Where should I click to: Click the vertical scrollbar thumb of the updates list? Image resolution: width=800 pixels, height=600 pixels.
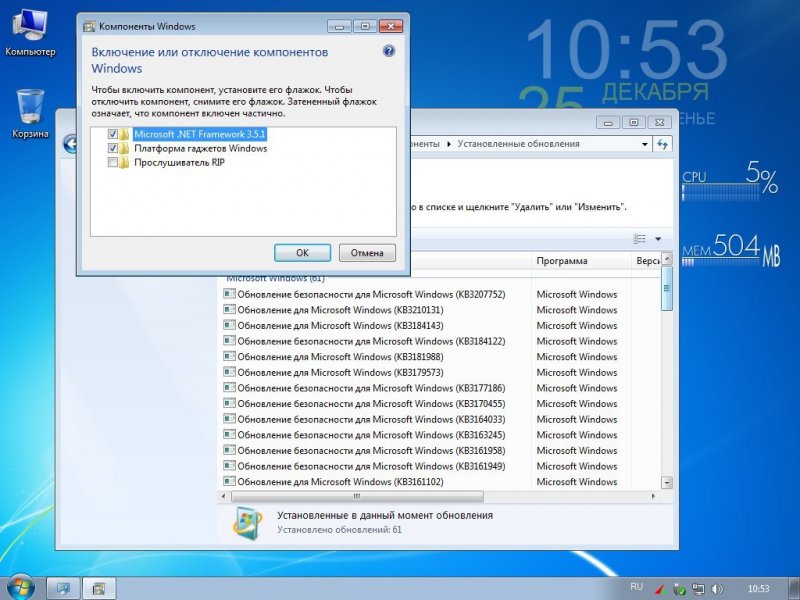pos(667,288)
